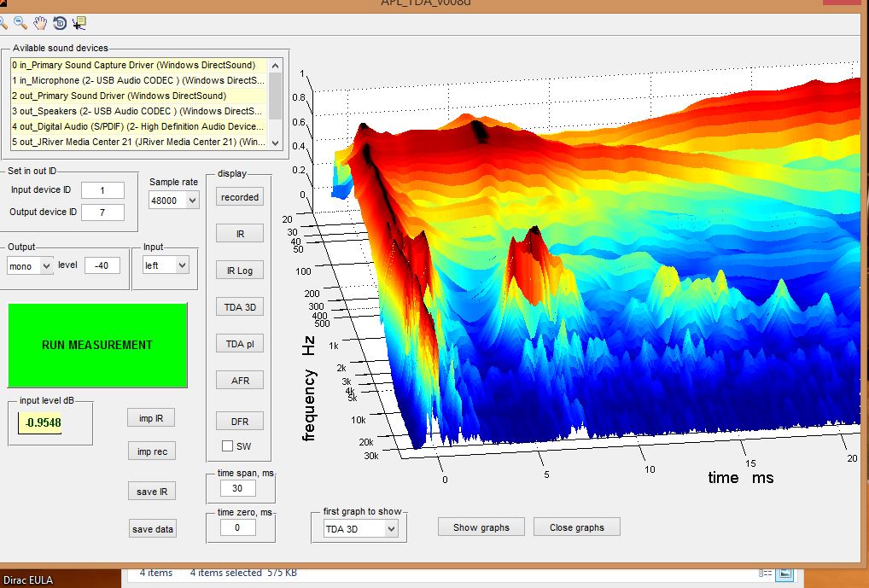Expand the Output mono dropdown
Viewport: 869px width, 588px height.
click(30, 266)
